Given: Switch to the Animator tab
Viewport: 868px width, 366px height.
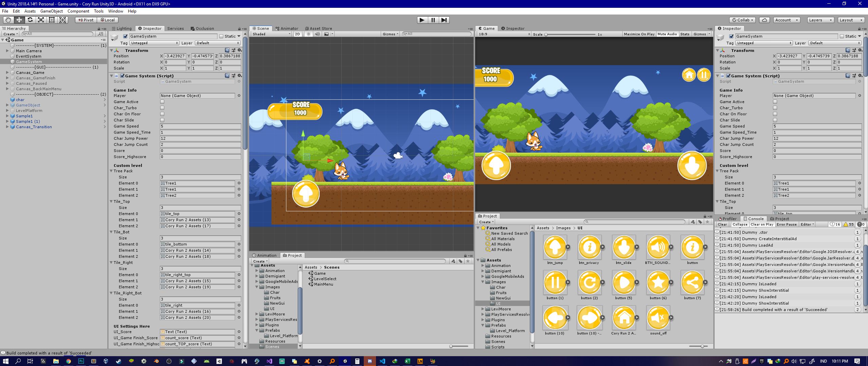Looking at the screenshot, I should click(287, 28).
